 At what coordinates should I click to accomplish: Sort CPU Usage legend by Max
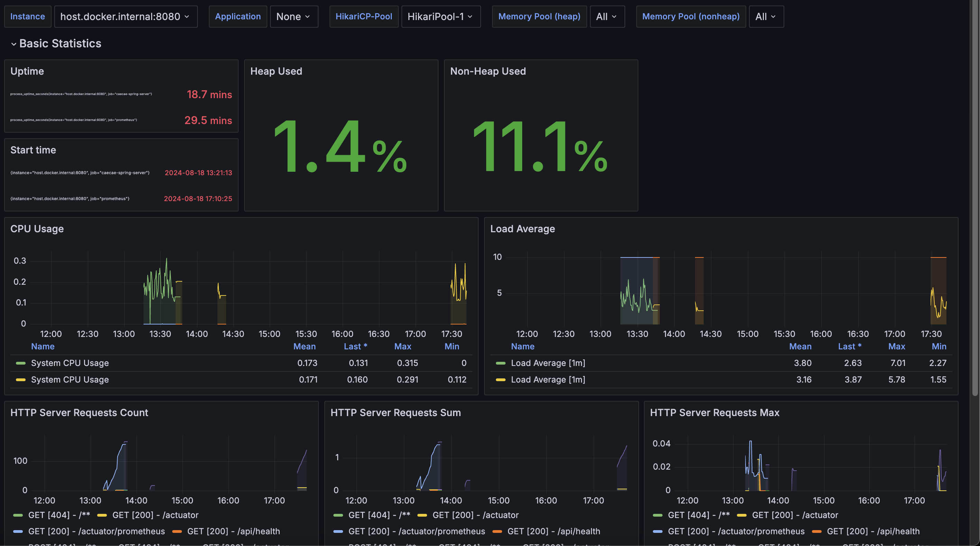tap(403, 346)
